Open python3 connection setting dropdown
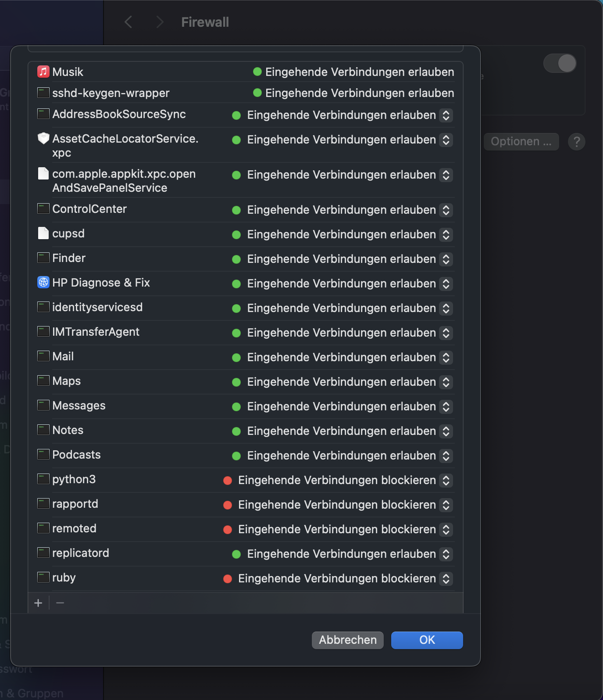Viewport: 603px width, 700px height. 446,480
